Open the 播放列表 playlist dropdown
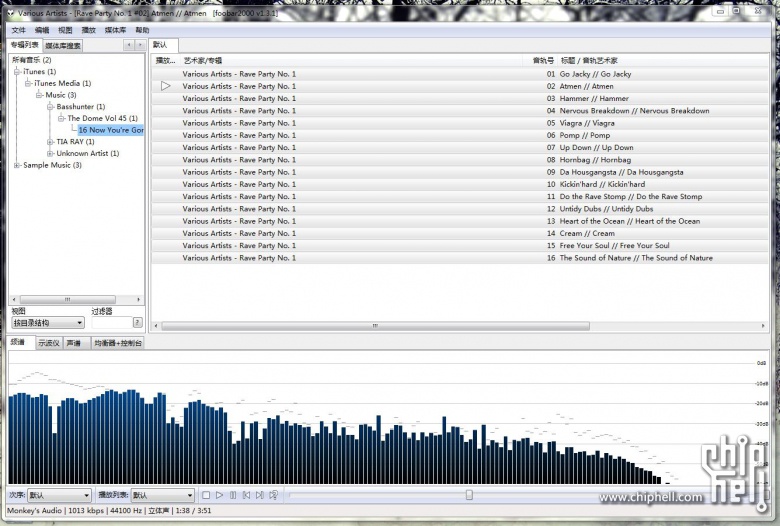 tap(163, 495)
